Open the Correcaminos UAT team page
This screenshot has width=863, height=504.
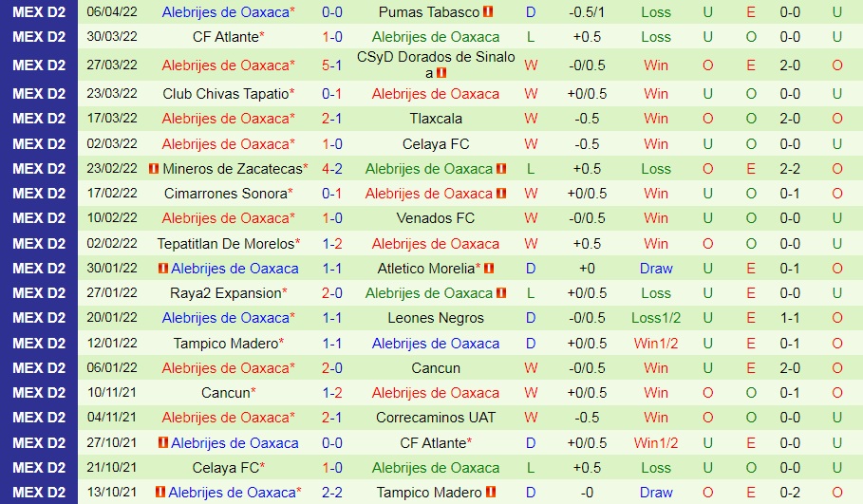tap(436, 418)
